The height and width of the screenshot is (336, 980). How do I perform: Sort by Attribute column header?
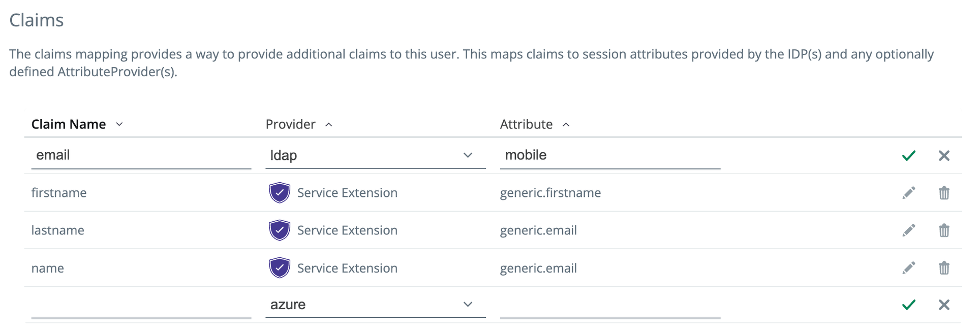535,124
